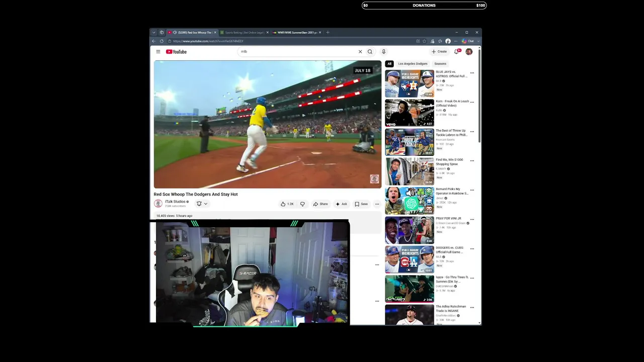The height and width of the screenshot is (362, 644).
Task: Open the PRAY FOR VINI JR thumbnail
Action: point(410,230)
